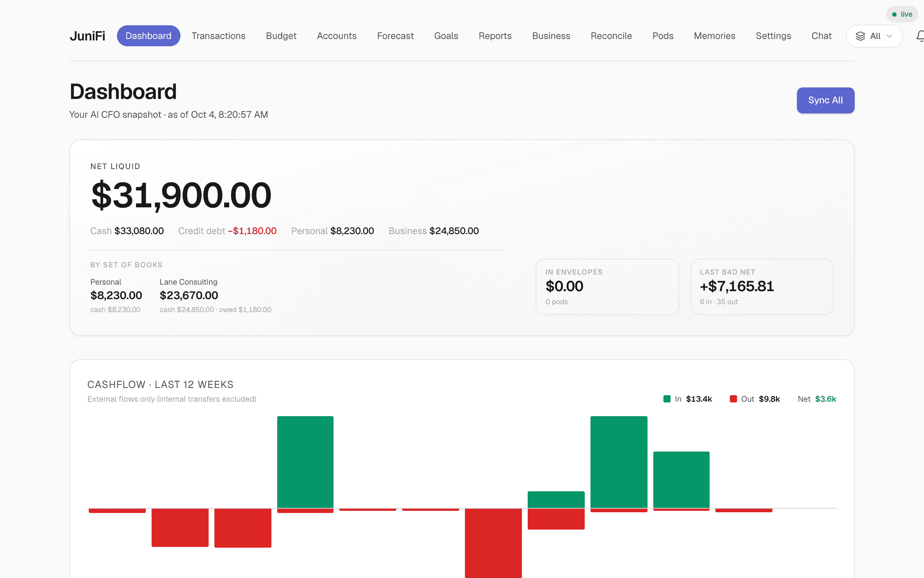Open the Memories tab
The height and width of the screenshot is (578, 924).
point(714,36)
